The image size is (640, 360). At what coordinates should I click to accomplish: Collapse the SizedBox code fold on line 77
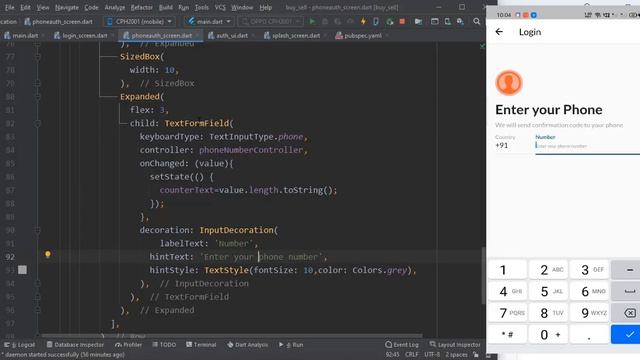37,57
